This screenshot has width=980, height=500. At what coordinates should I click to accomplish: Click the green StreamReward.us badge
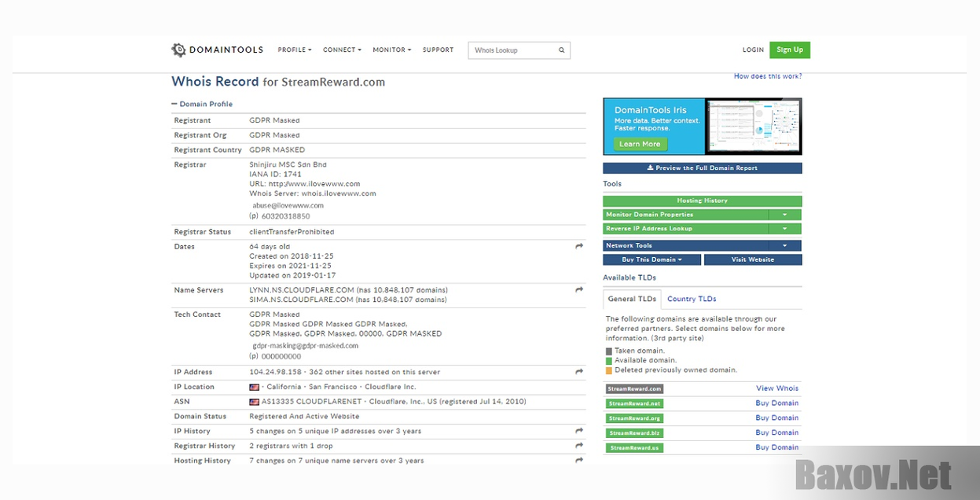pyautogui.click(x=634, y=448)
